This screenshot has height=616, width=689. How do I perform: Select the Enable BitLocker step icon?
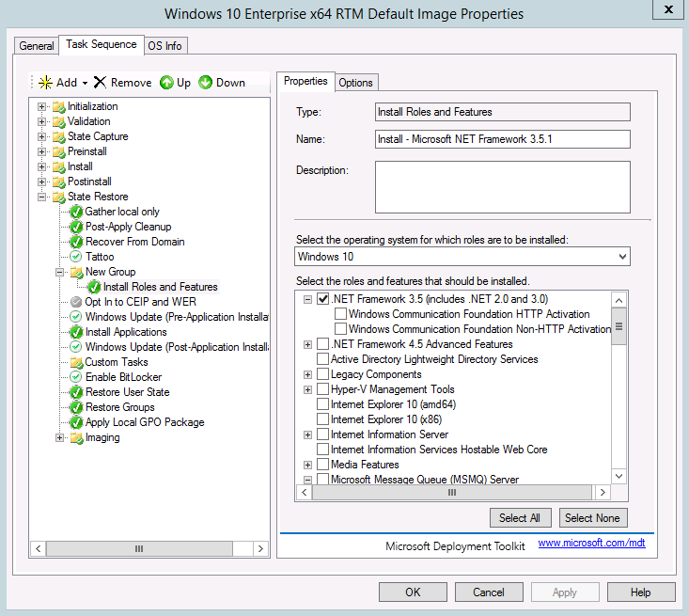coord(76,377)
